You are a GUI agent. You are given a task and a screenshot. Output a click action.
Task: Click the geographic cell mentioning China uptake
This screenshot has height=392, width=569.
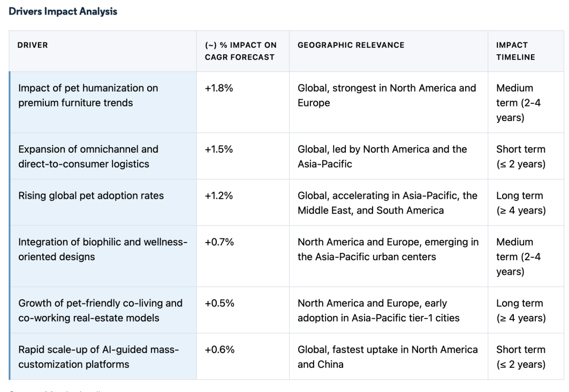coord(388,357)
